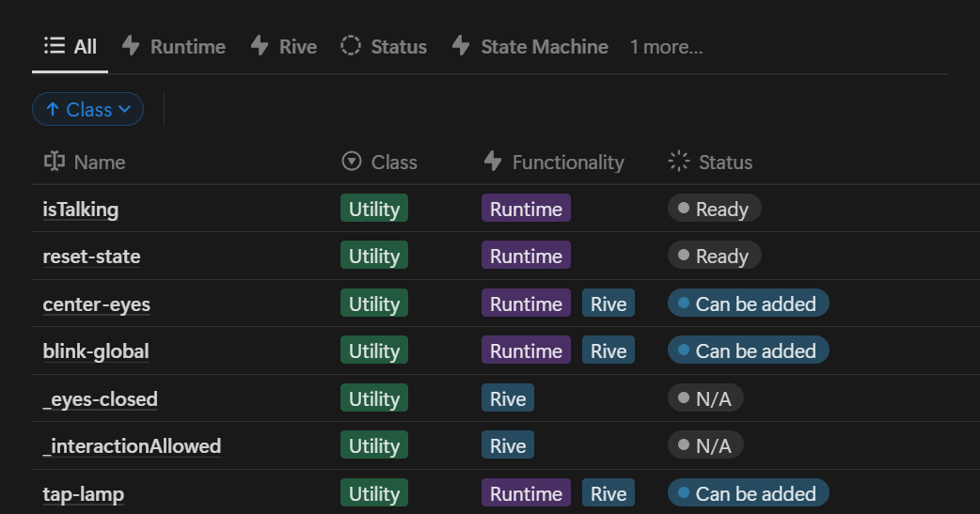Image resolution: width=980 pixels, height=514 pixels.
Task: Click the Utility tag in the _interactionAllowed row
Action: coord(374,445)
